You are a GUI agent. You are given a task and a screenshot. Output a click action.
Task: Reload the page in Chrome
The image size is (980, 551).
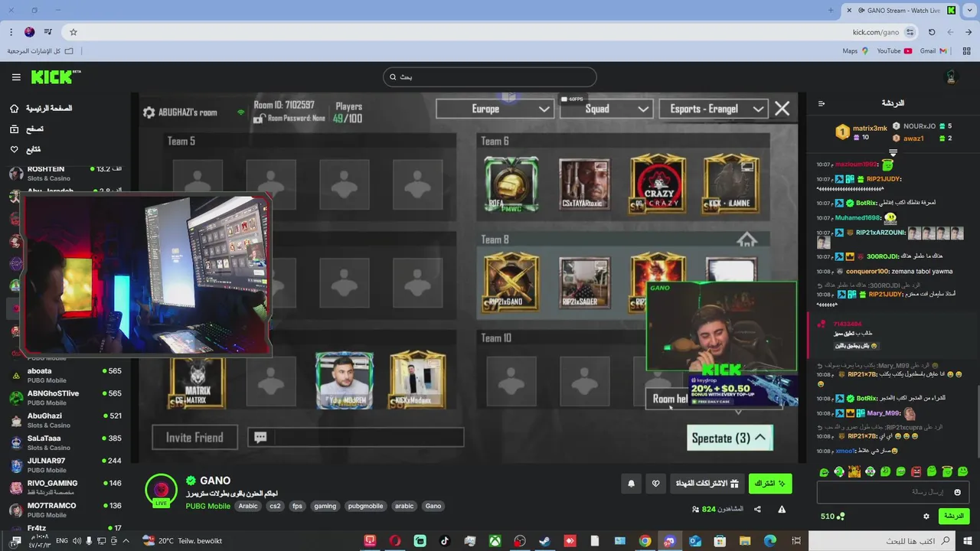[932, 32]
